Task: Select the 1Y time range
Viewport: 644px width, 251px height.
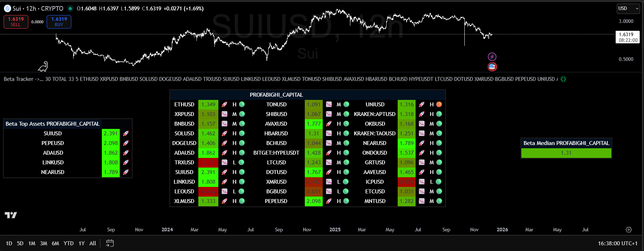Action: [x=82, y=243]
